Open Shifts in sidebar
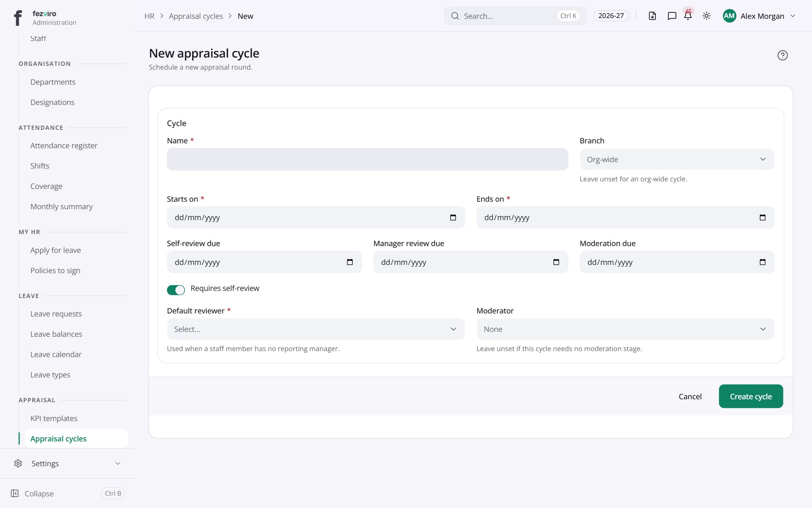The image size is (812, 508). click(x=40, y=166)
